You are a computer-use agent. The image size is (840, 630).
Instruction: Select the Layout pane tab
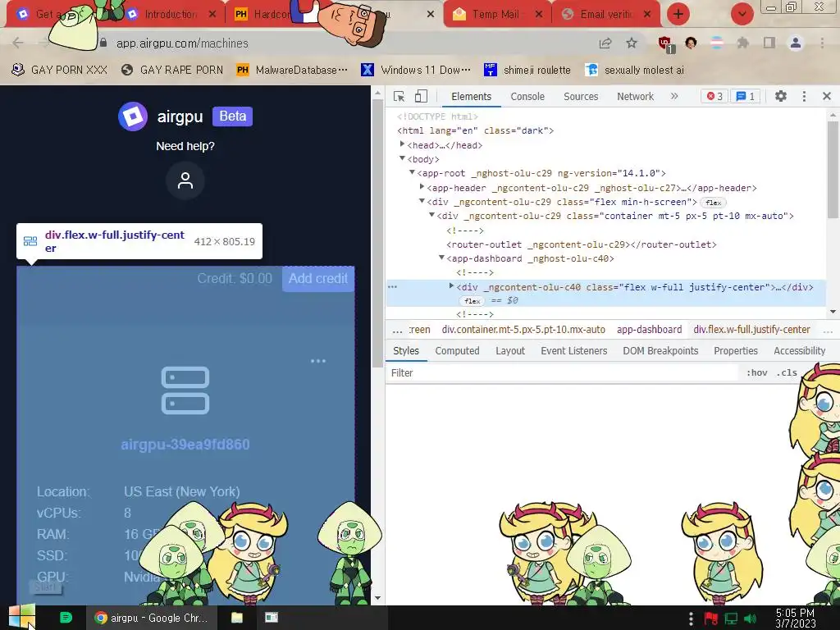510,351
